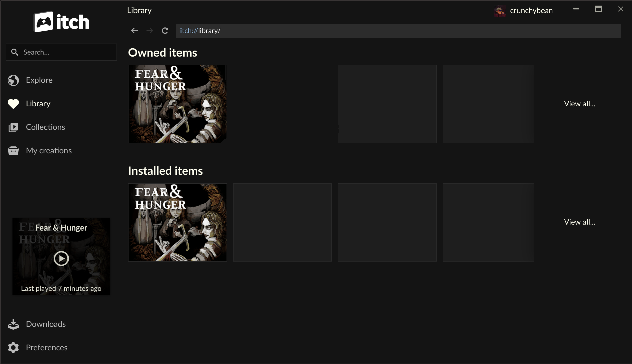This screenshot has width=632, height=364.
Task: Click View all for Owned items
Action: coord(579,104)
